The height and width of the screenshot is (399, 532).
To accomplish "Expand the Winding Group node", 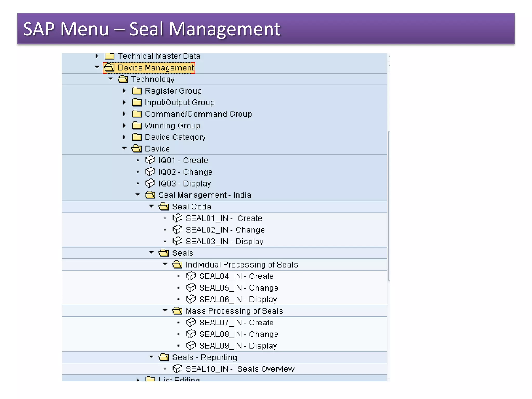I will (x=124, y=125).
